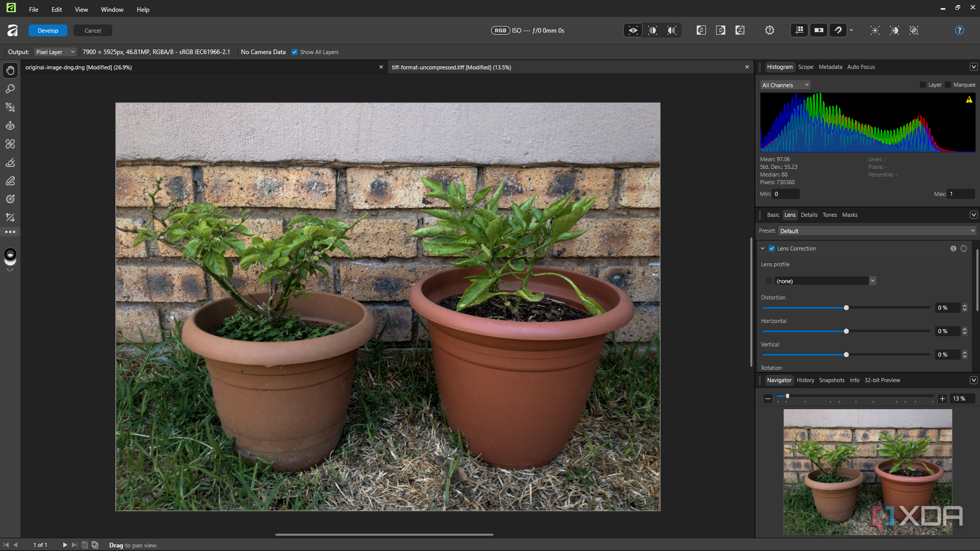Open the Assistant settings gear icon
Image resolution: width=980 pixels, height=551 pixels.
pyautogui.click(x=770, y=31)
